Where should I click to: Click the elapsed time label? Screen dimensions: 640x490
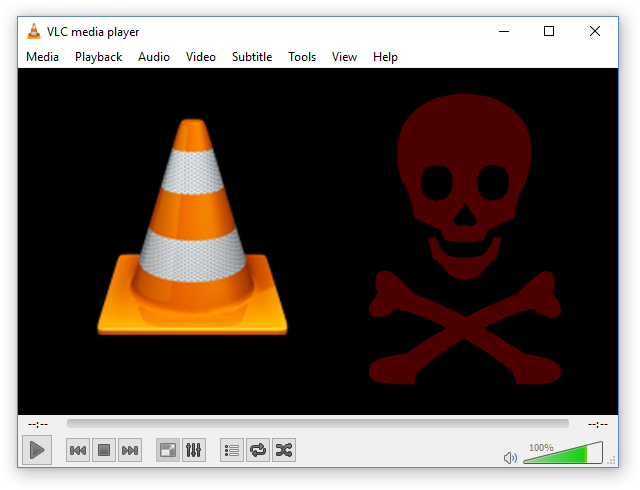38,425
